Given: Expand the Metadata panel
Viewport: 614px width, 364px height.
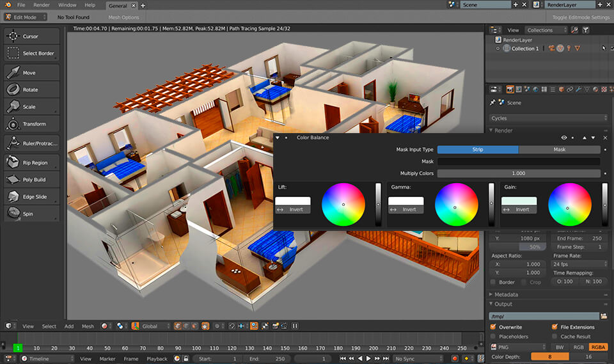Looking at the screenshot, I should click(x=505, y=294).
